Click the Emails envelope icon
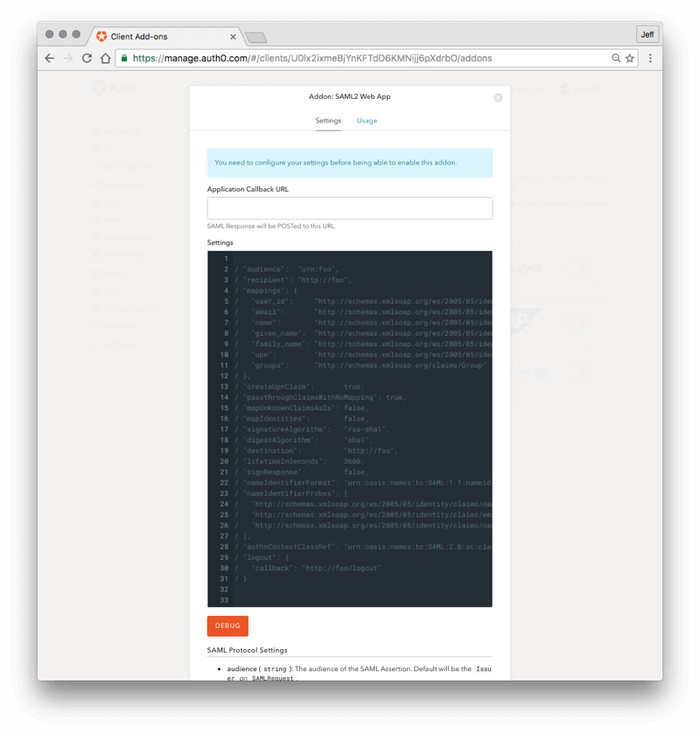This screenshot has height=734, width=700. pyautogui.click(x=96, y=273)
